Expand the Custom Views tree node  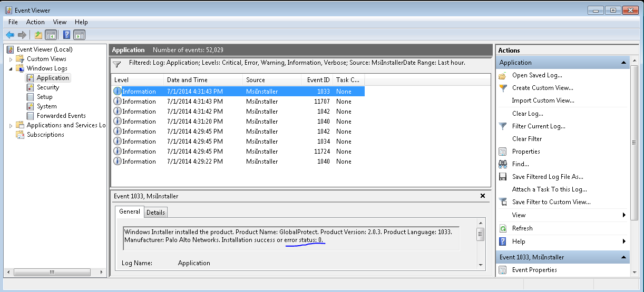coord(11,59)
